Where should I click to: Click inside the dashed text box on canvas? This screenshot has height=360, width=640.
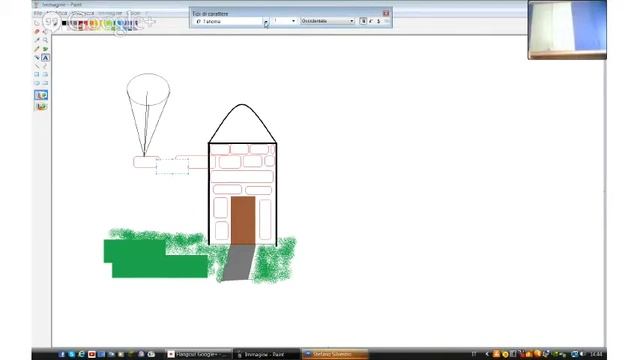[172, 167]
